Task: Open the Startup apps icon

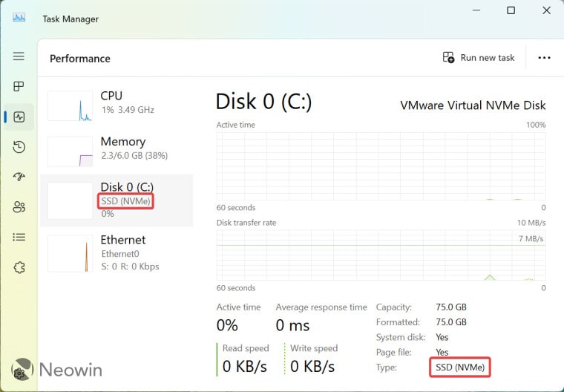Action: click(19, 177)
